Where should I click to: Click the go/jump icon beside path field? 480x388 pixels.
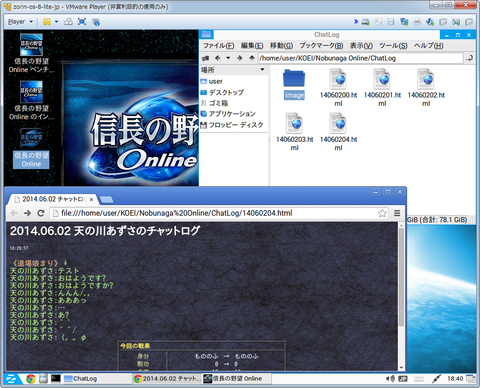pos(470,58)
